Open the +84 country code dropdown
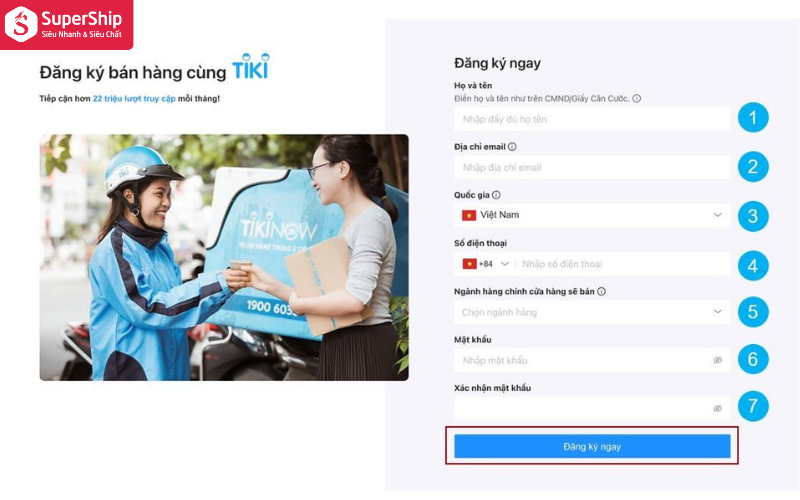 (486, 264)
